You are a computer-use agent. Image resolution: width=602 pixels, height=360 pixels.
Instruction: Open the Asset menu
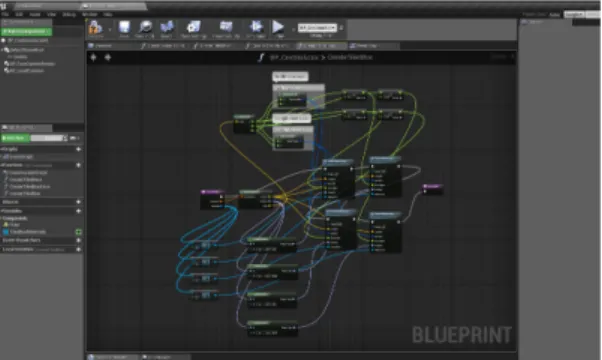[35, 14]
